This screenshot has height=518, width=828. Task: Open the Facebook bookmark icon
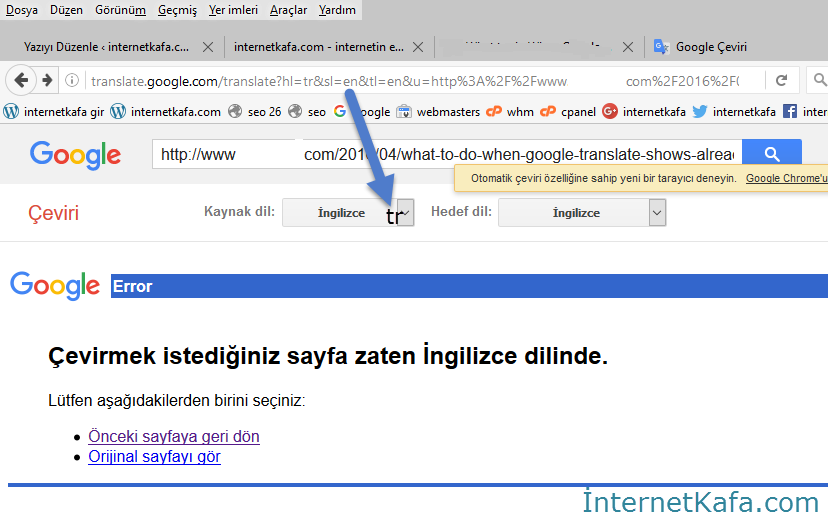[x=790, y=111]
